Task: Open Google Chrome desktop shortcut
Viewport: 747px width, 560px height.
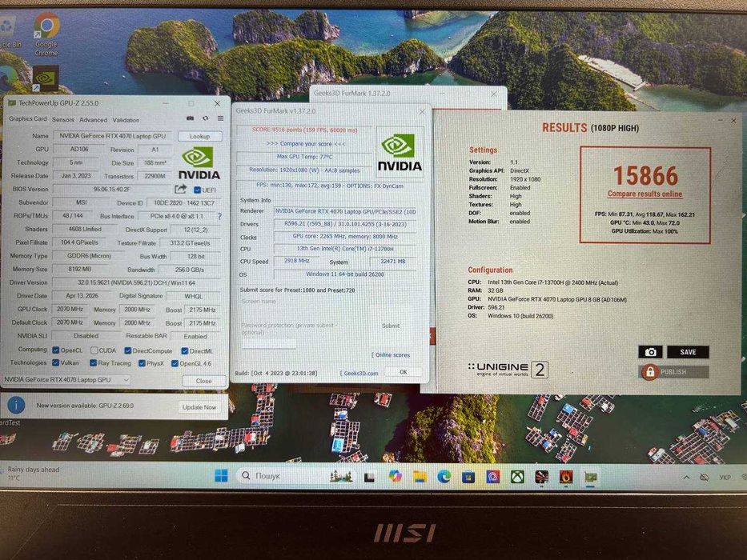Action: (46, 34)
